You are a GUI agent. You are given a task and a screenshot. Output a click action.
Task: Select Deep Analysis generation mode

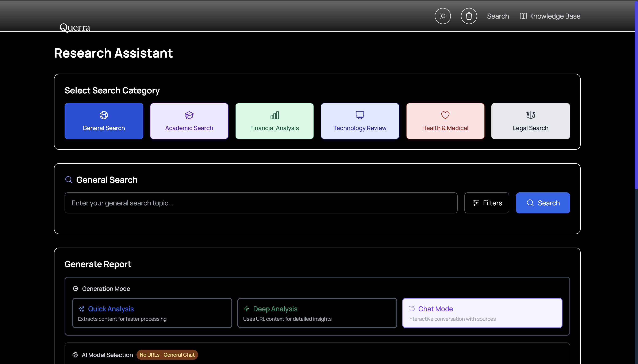tap(317, 313)
